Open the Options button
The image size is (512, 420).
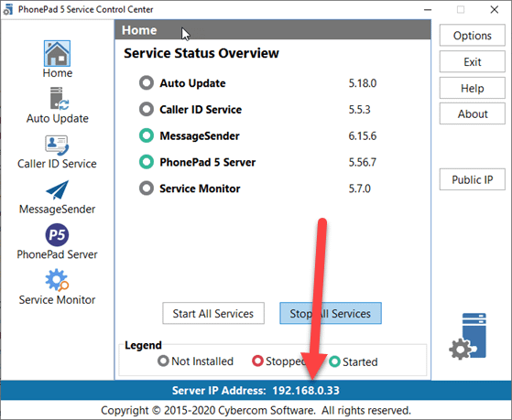[473, 36]
